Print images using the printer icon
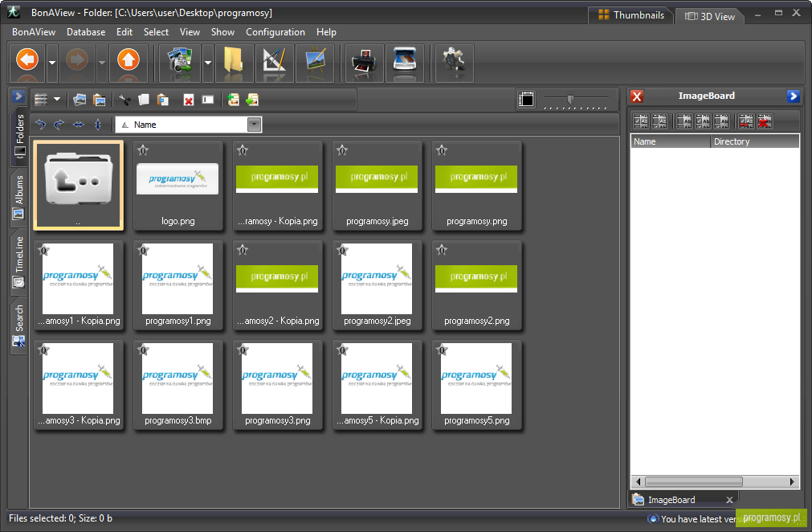The height and width of the screenshot is (532, 812). [365, 63]
